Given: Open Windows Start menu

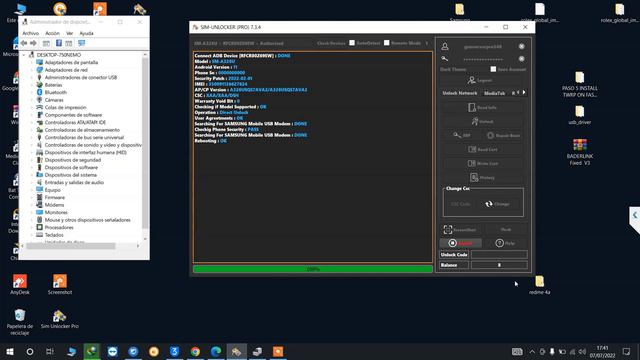Looking at the screenshot, I should tap(10, 351).
